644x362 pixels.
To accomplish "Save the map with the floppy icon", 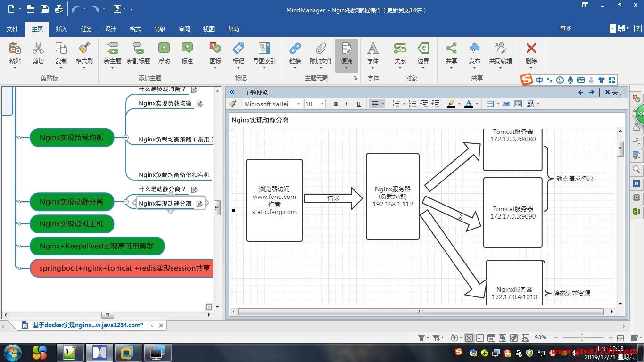I will tap(45, 9).
